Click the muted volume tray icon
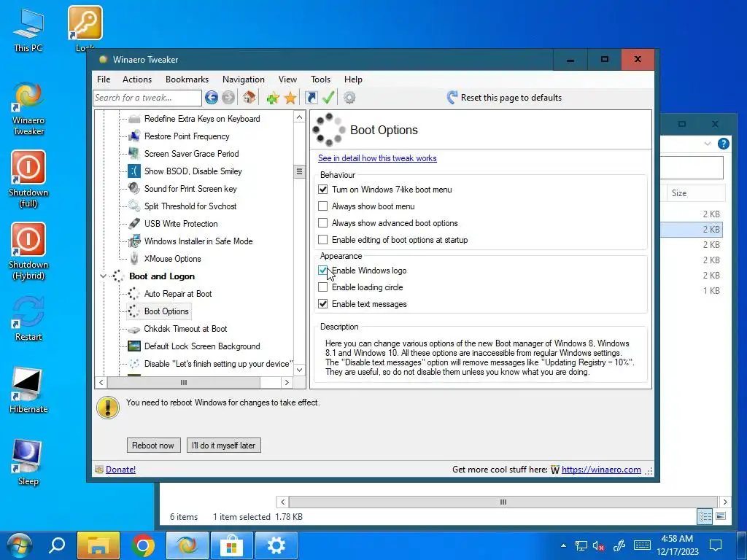This screenshot has height=560, width=747. [598, 545]
